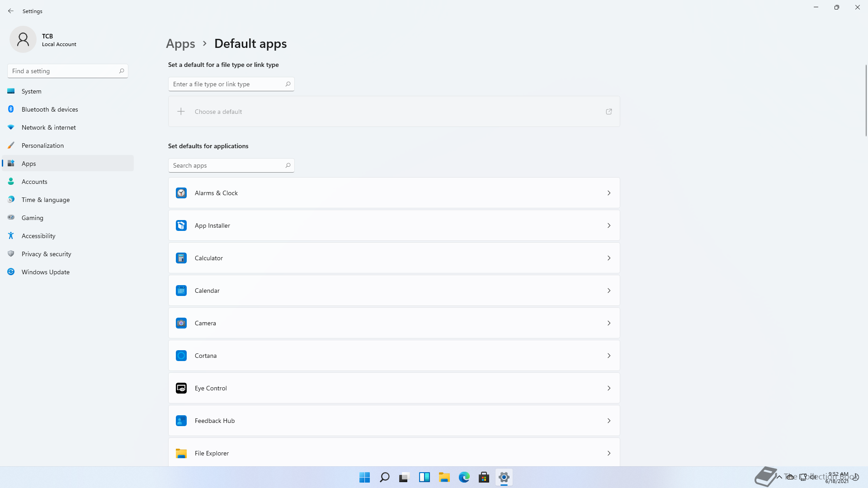Image resolution: width=868 pixels, height=488 pixels.
Task: Expand App Installer defaults with chevron
Action: coord(609,225)
